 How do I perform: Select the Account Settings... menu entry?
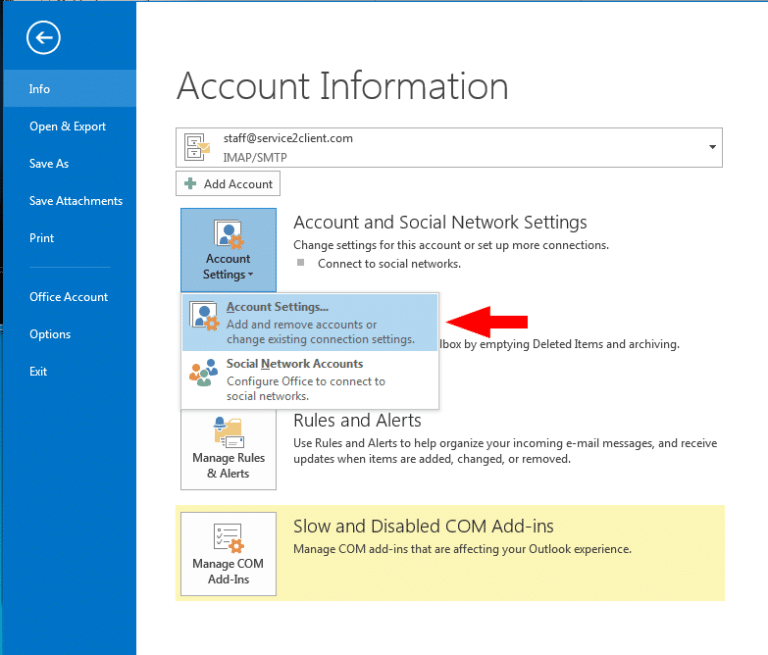(310, 322)
